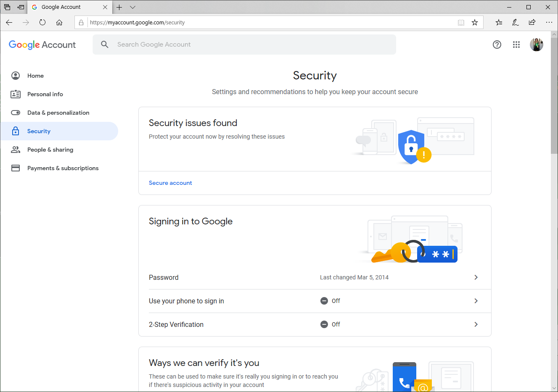Screen dimensions: 558x392
Task: Expand Use your phone to sign in chevron
Action: (x=476, y=301)
